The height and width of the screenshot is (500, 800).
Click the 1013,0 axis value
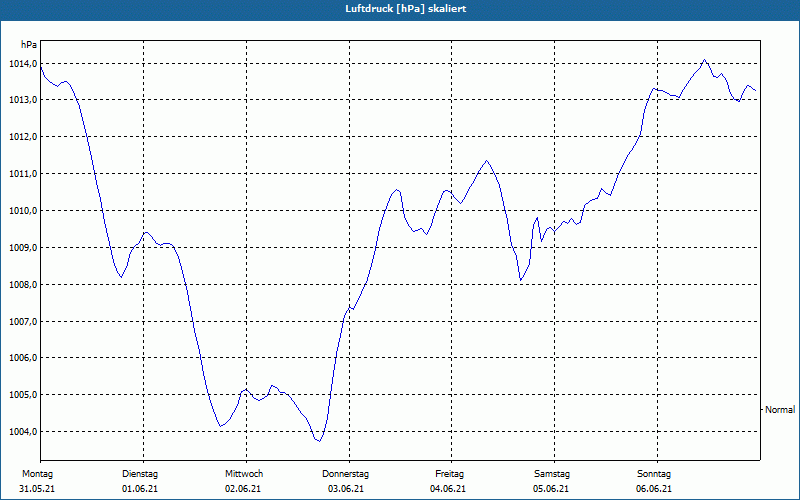click(x=23, y=100)
